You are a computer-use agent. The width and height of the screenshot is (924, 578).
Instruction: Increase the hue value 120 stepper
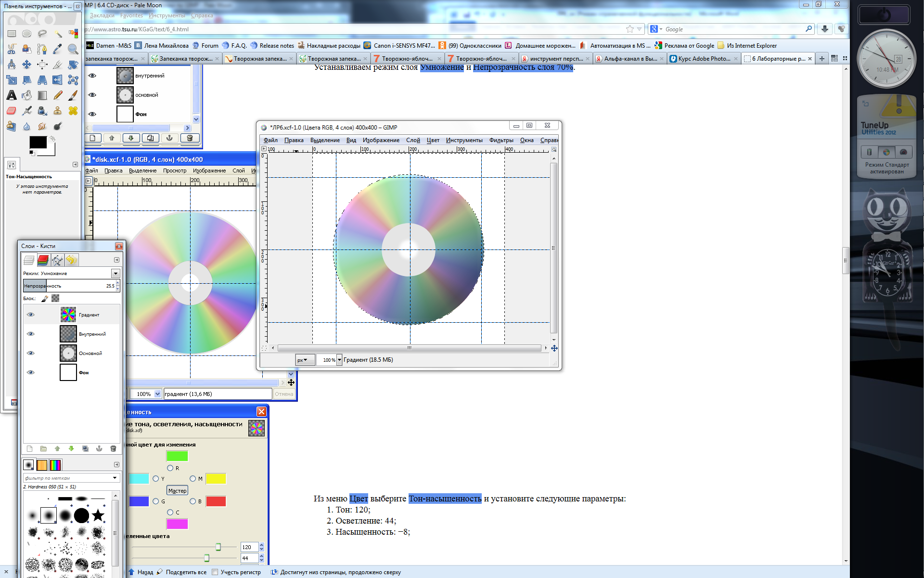click(262, 545)
